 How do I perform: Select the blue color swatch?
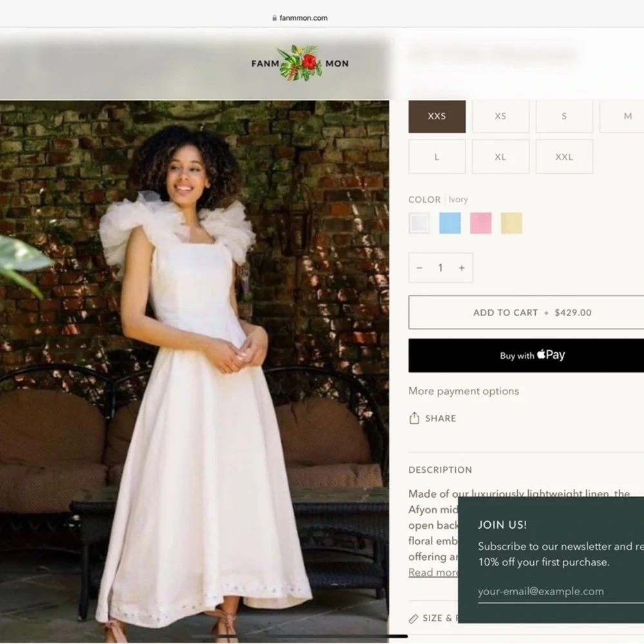(450, 223)
